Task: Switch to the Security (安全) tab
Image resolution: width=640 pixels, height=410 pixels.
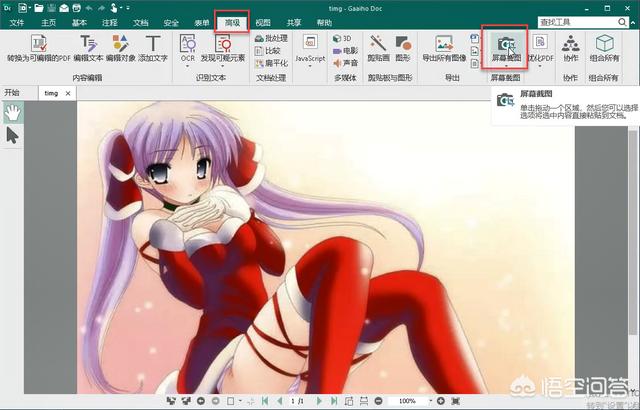Action: pos(171,22)
